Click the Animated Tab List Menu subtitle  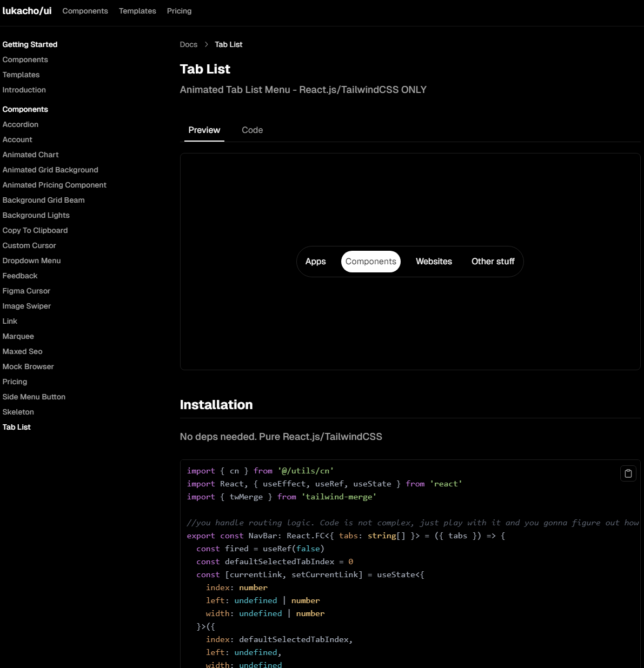pos(303,90)
